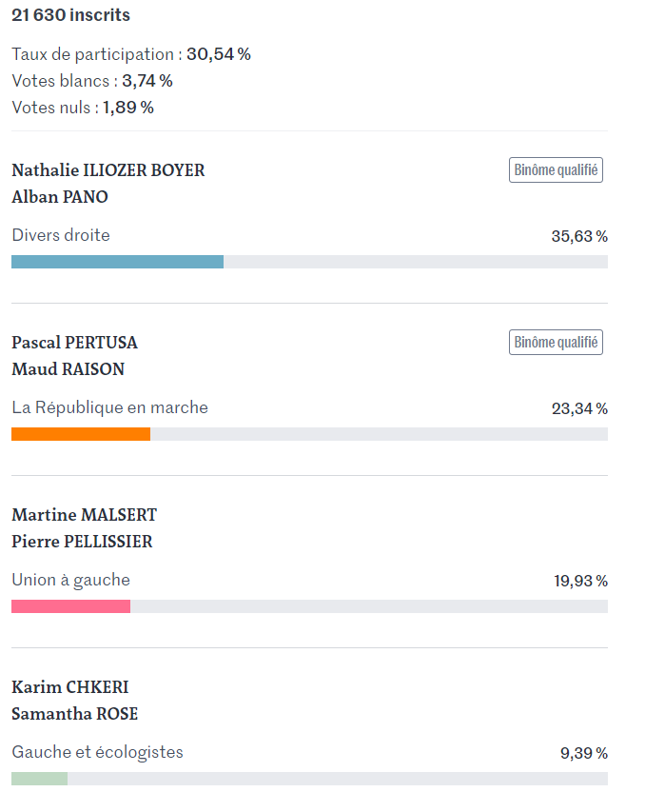645x812 pixels.
Task: Click the green Gauche et écologistes bar
Action: 39,779
